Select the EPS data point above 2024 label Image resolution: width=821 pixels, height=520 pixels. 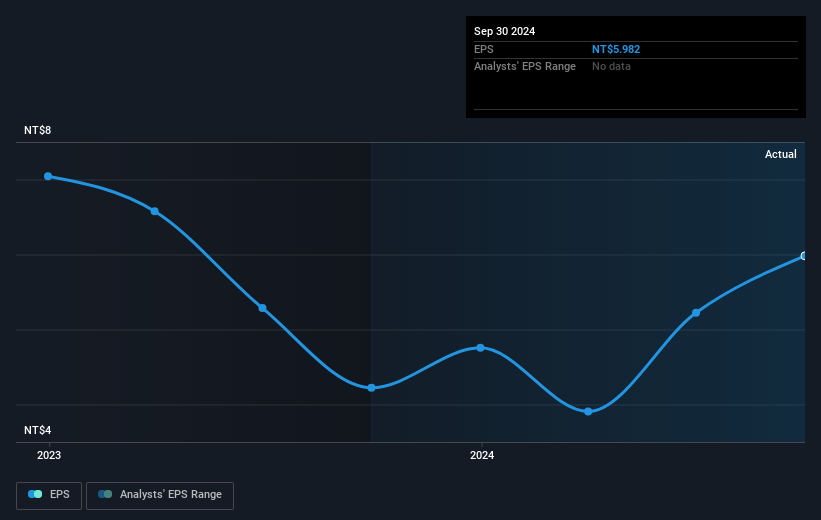pos(481,348)
